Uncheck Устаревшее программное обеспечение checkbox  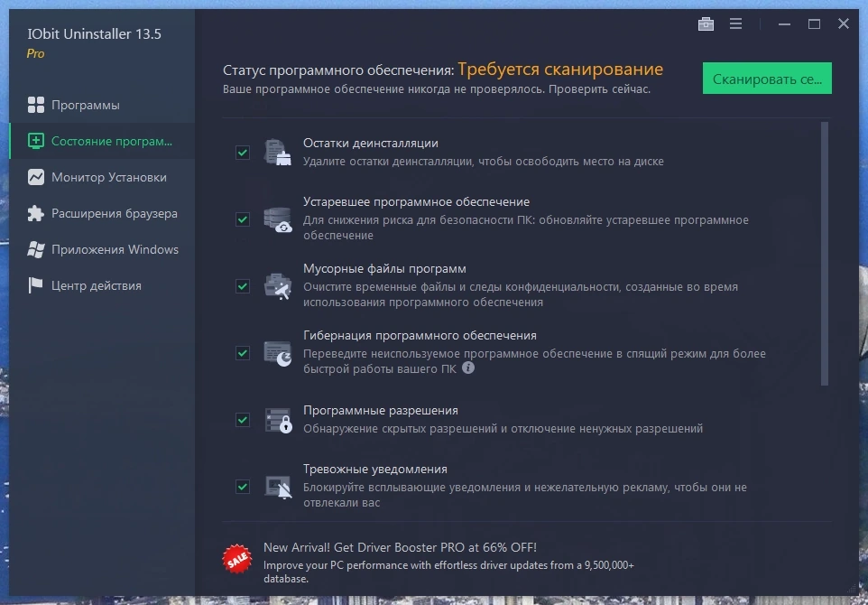click(243, 219)
